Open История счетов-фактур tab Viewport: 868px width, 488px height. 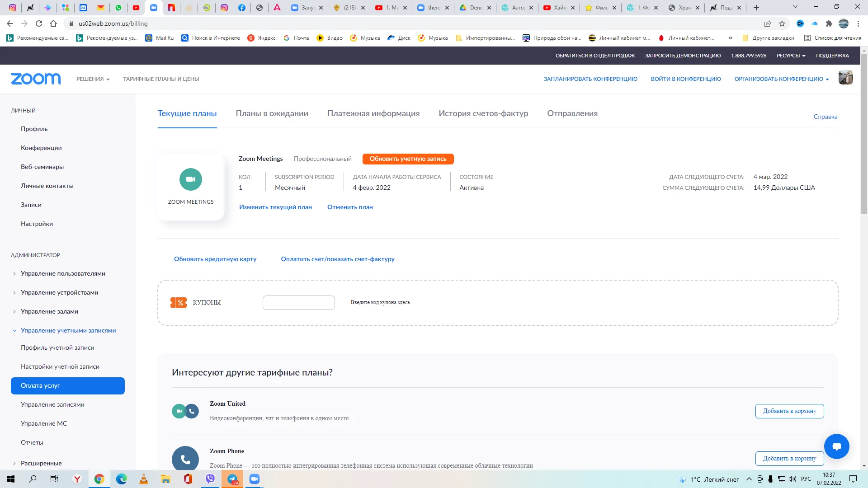pyautogui.click(x=483, y=113)
